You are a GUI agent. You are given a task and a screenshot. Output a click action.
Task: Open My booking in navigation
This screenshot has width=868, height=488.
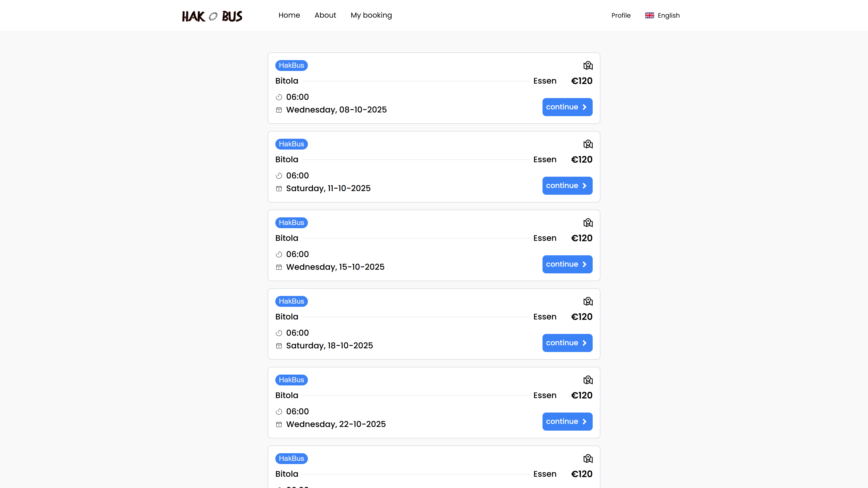[371, 15]
